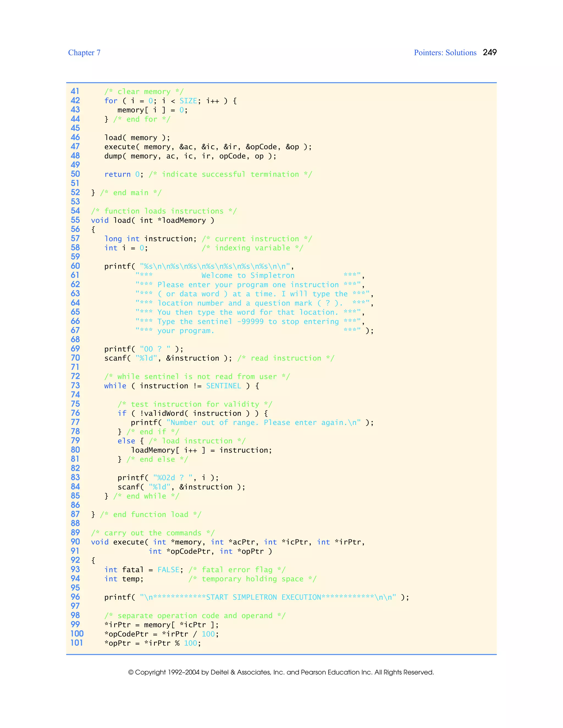Click the Pointers: Solutions header
Image resolution: width=563 pixels, height=728 pixels.
(445, 53)
